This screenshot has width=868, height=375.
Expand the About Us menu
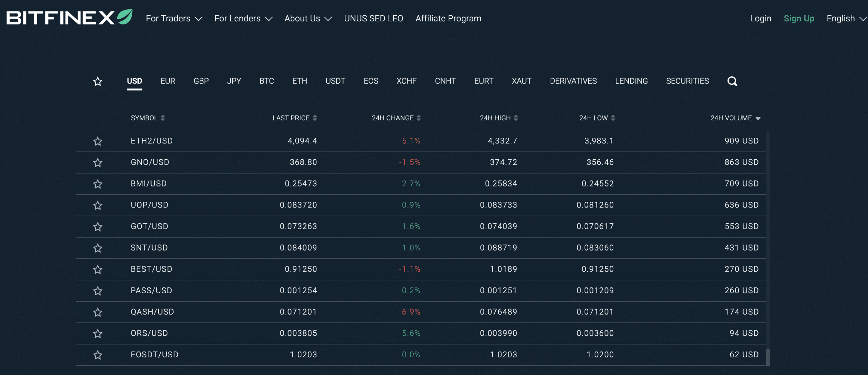308,18
